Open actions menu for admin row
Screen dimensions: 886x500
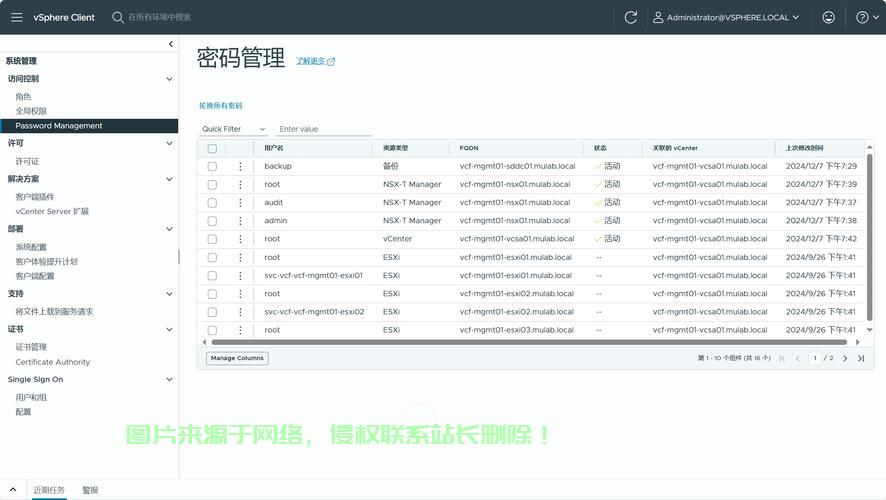240,220
